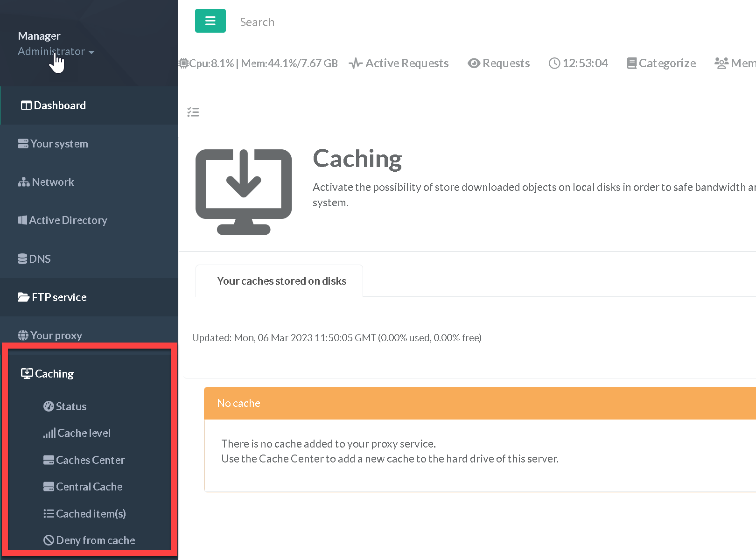Expand the Your proxy section
The height and width of the screenshot is (560, 756).
tap(56, 336)
